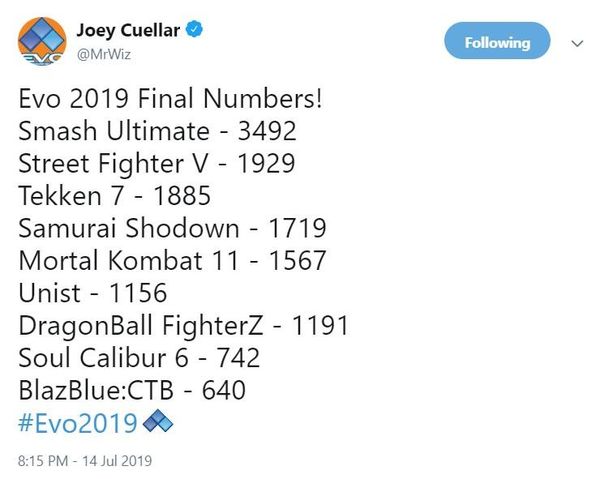Open the #Evo2019 hashtag
The height and width of the screenshot is (479, 600).
(77, 423)
